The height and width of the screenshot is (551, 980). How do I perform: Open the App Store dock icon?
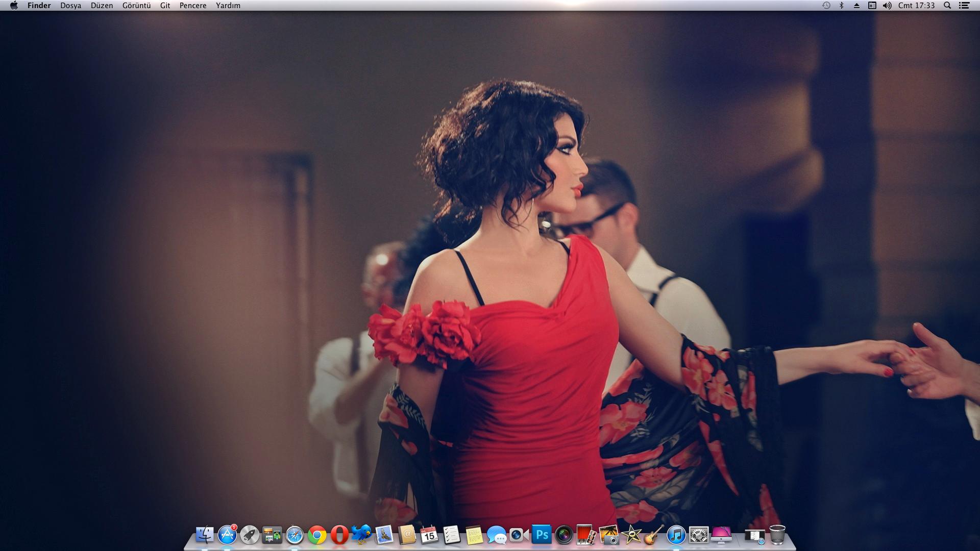(x=227, y=535)
